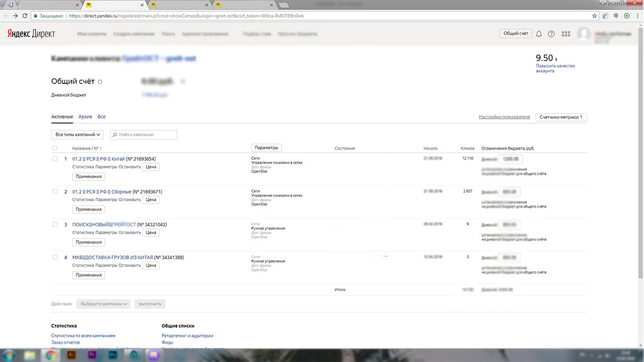Switch to the Все campaigns tab
This screenshot has width=644, height=362.
[x=101, y=117]
